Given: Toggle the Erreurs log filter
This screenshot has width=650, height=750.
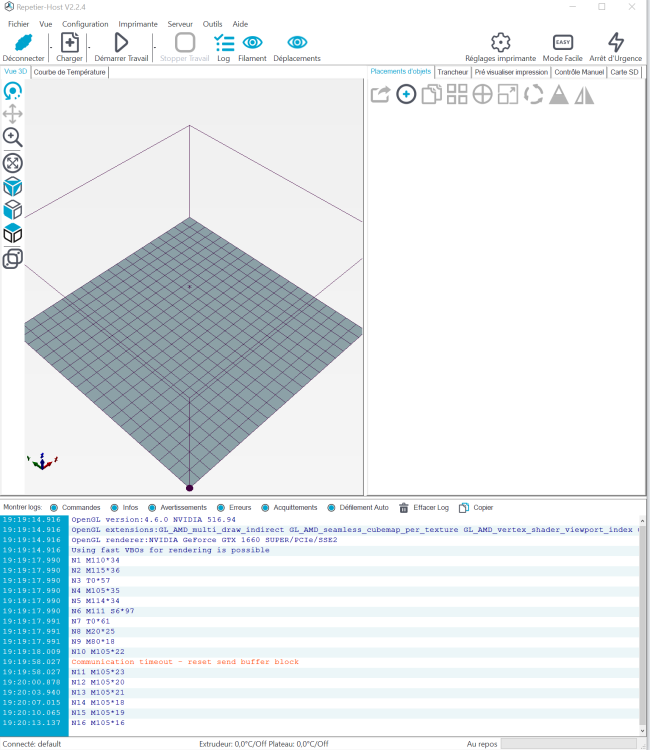Looking at the screenshot, I should (220, 507).
